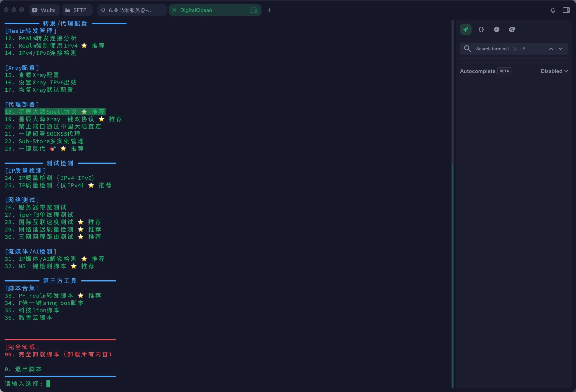Expand the Autocomplete Disabled dropdown
This screenshot has height=392, width=576.
tap(554, 71)
